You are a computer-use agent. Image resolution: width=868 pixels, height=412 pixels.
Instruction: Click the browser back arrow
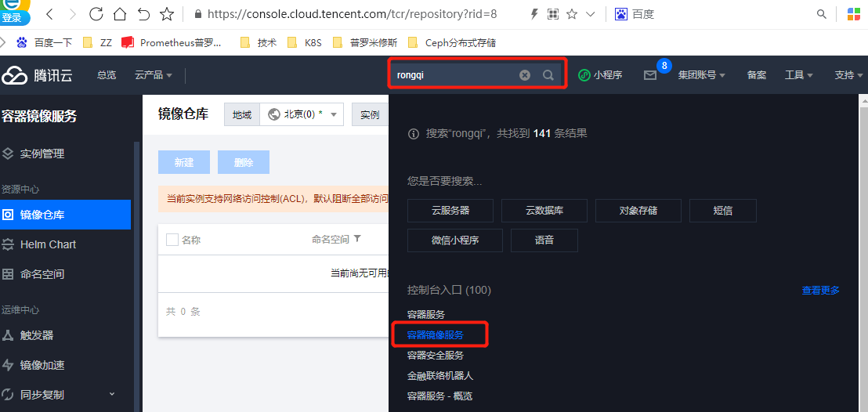point(50,14)
